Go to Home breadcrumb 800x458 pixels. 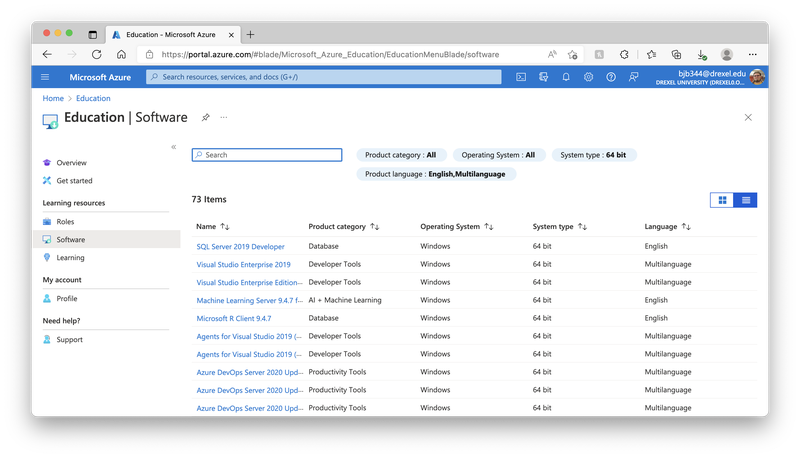click(53, 98)
